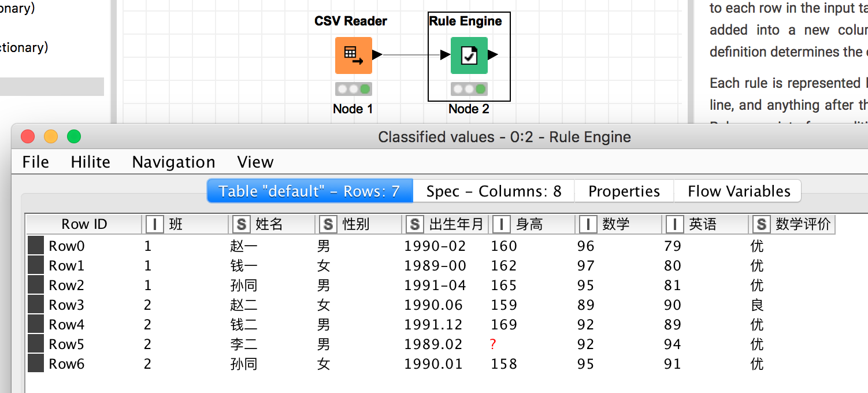This screenshot has width=868, height=393.
Task: Select the Rule Engine node icon
Action: coord(469,55)
